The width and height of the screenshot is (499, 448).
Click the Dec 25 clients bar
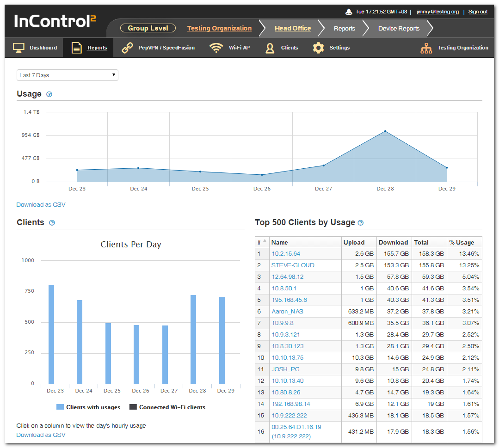tap(108, 354)
